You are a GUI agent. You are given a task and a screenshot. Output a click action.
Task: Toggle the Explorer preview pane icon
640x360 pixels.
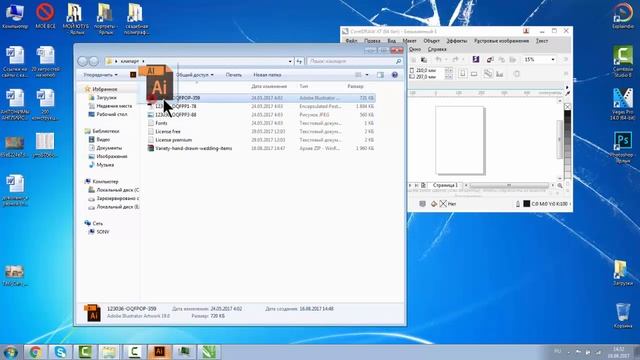(380, 75)
